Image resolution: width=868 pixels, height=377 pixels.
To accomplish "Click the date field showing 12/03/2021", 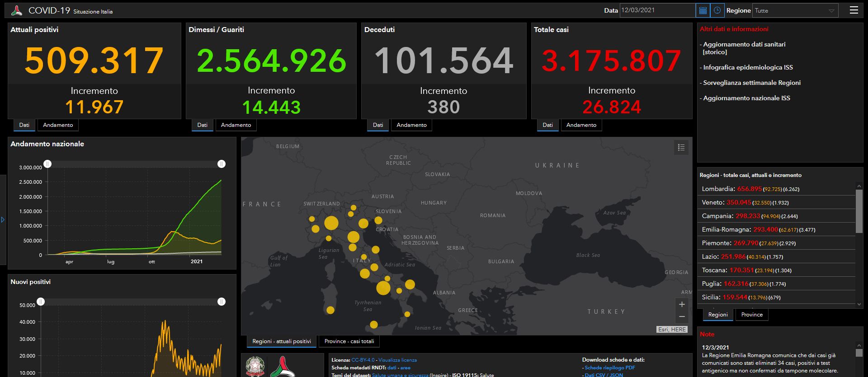I will click(658, 10).
